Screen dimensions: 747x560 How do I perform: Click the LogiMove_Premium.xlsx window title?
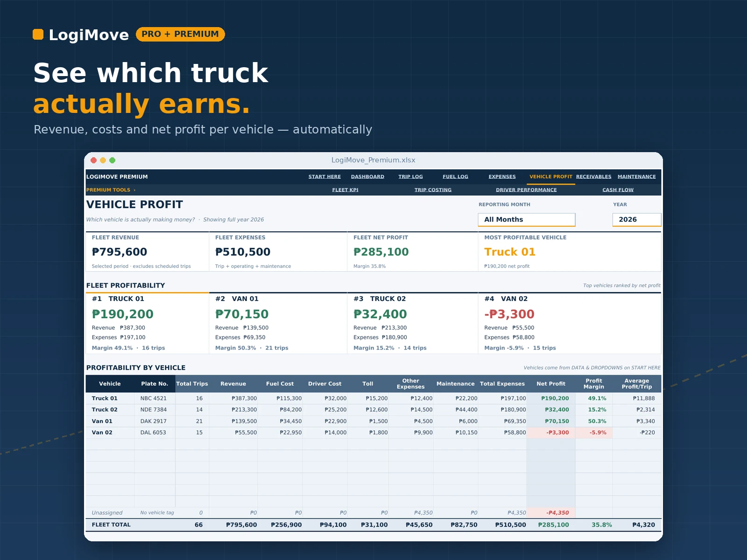[x=373, y=160]
